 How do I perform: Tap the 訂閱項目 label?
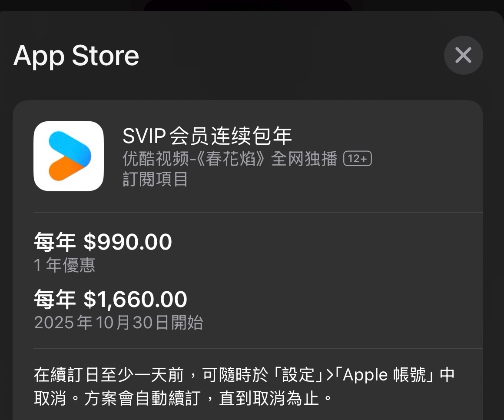click(x=155, y=179)
